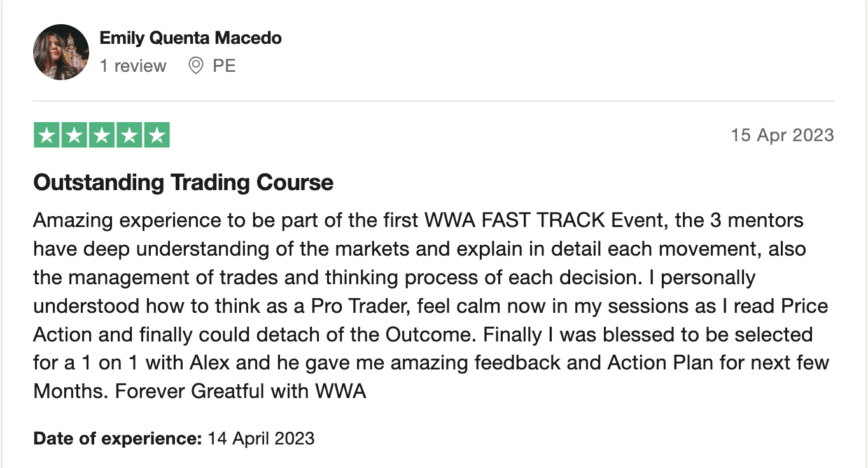The height and width of the screenshot is (468, 868).
Task: Click the first green star in the rating
Action: [x=46, y=135]
